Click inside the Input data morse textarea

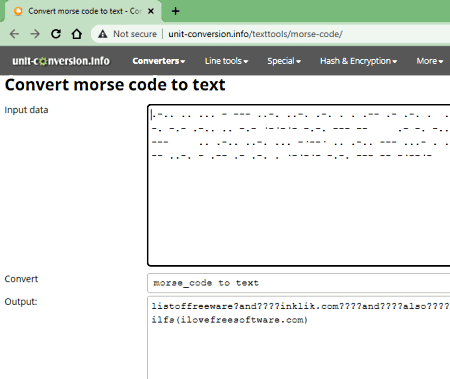[x=299, y=185]
